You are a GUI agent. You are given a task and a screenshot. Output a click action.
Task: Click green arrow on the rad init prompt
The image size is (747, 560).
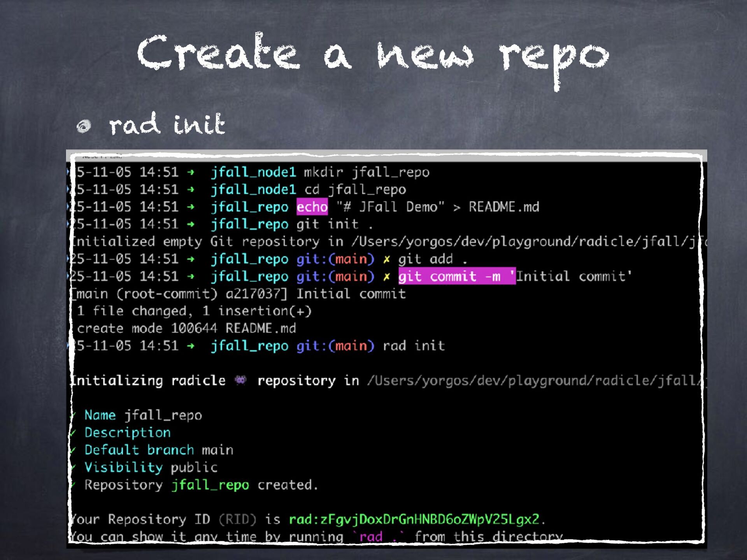tap(191, 346)
